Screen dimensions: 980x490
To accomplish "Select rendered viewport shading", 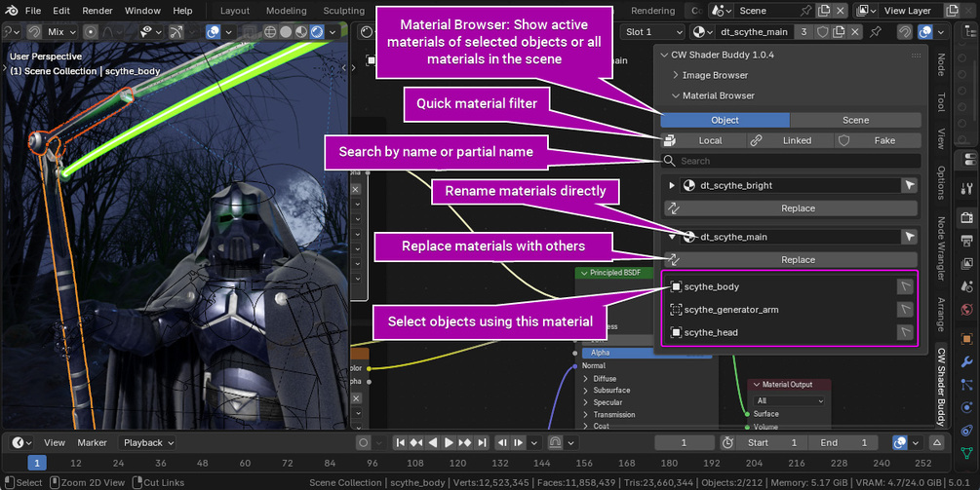I will [317, 32].
